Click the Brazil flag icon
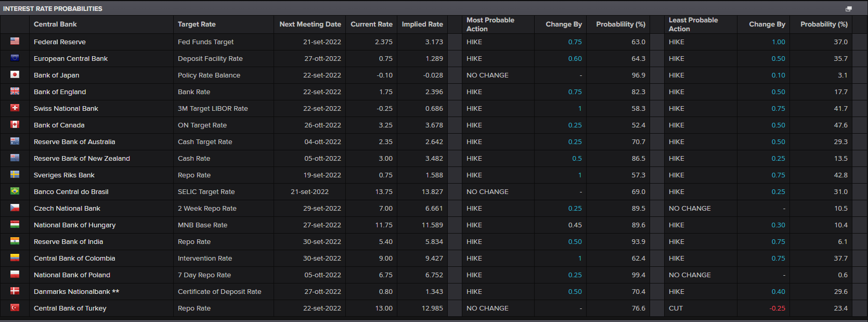This screenshot has width=868, height=322. pyautogui.click(x=15, y=191)
